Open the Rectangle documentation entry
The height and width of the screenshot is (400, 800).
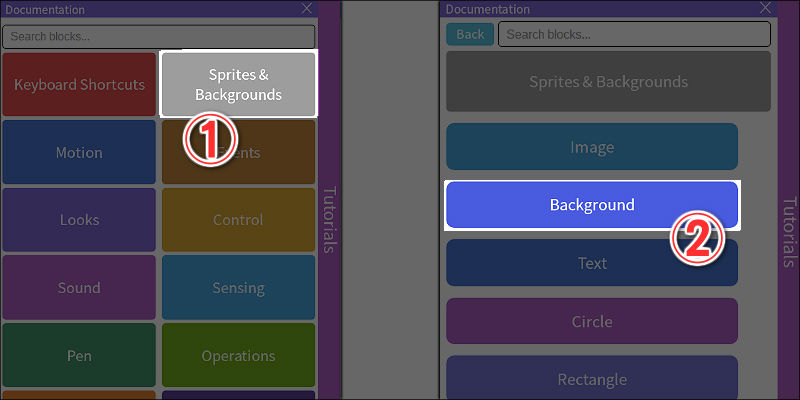592,379
